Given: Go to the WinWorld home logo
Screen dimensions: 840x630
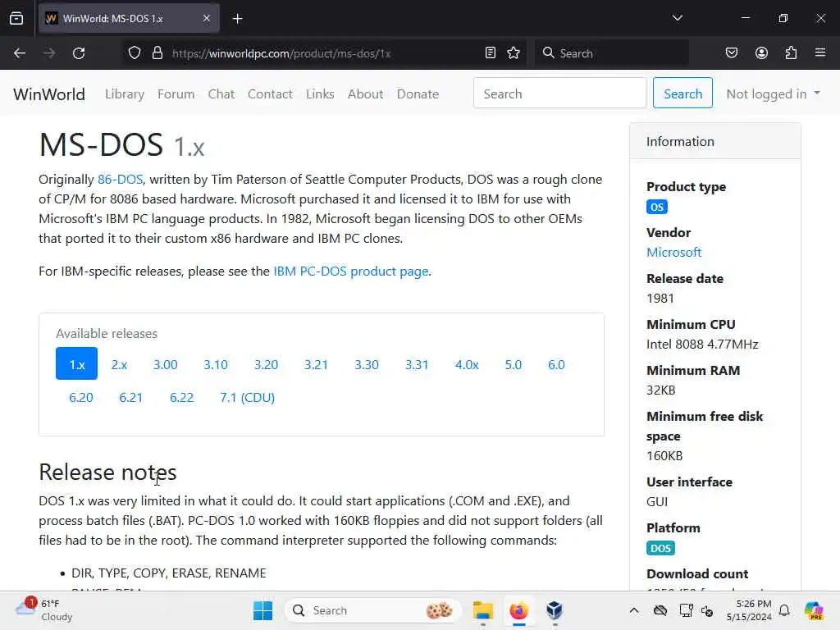Looking at the screenshot, I should pos(49,94).
